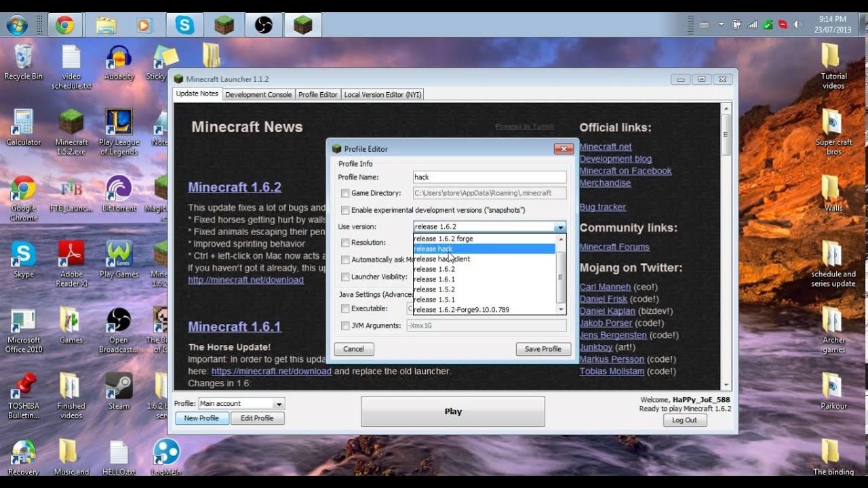The height and width of the screenshot is (488, 868).
Task: Open the Development blog link
Action: [616, 159]
